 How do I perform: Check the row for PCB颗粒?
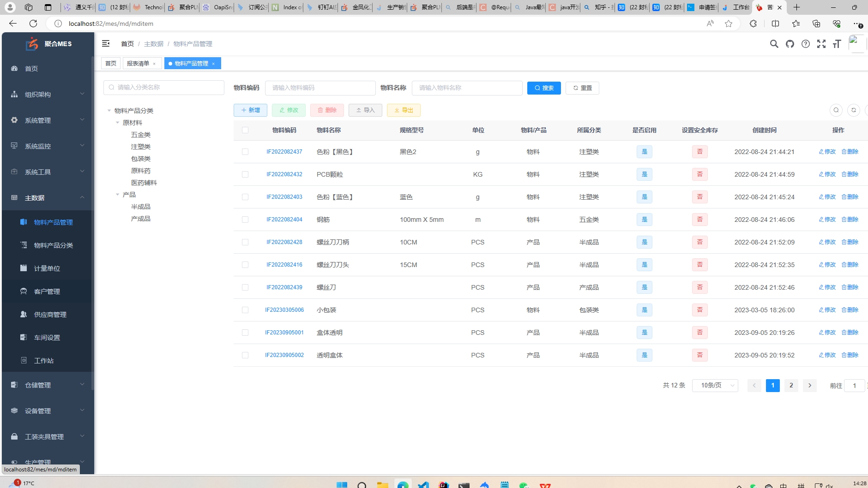click(x=245, y=174)
